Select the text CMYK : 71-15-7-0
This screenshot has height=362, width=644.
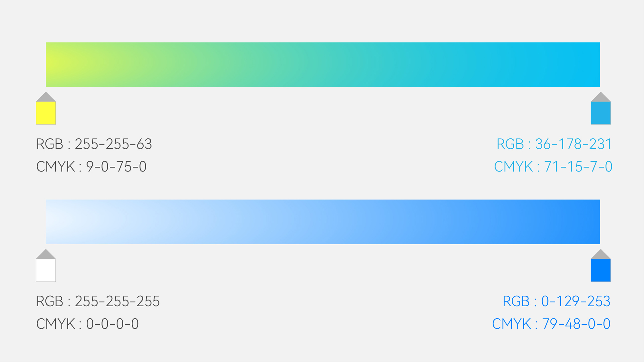pyautogui.click(x=553, y=167)
